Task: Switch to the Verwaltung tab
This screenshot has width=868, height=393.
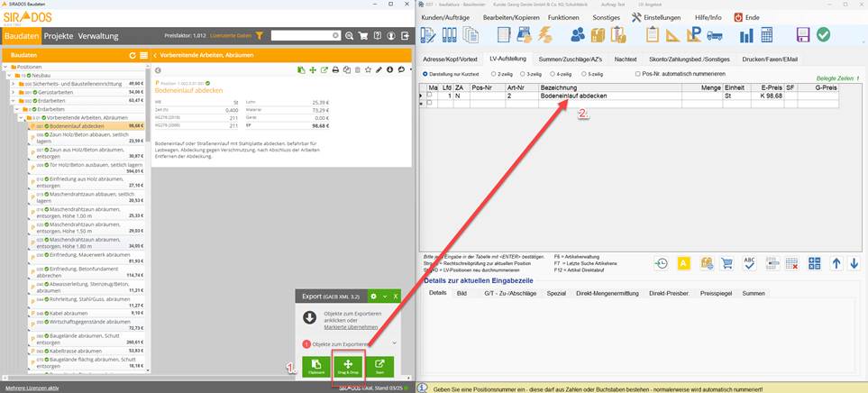Action: pos(98,36)
